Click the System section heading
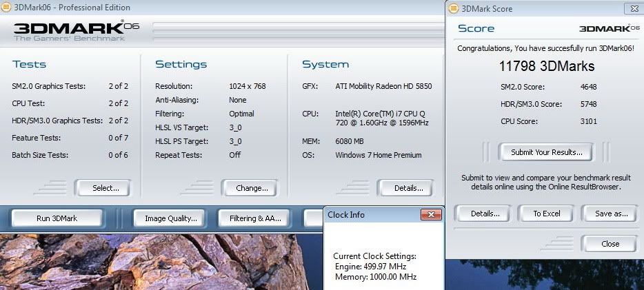The image size is (644, 290). (x=325, y=64)
